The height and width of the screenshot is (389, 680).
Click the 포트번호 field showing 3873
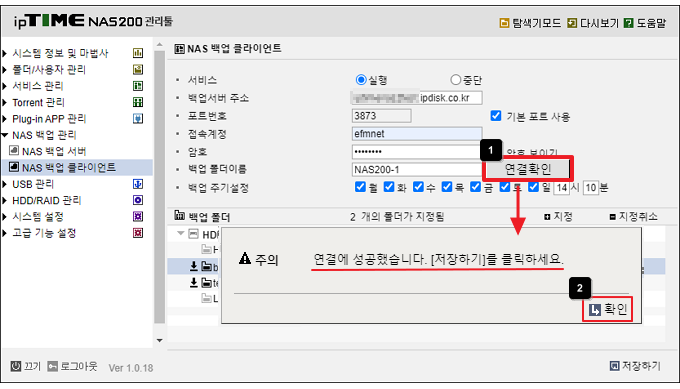click(x=381, y=116)
